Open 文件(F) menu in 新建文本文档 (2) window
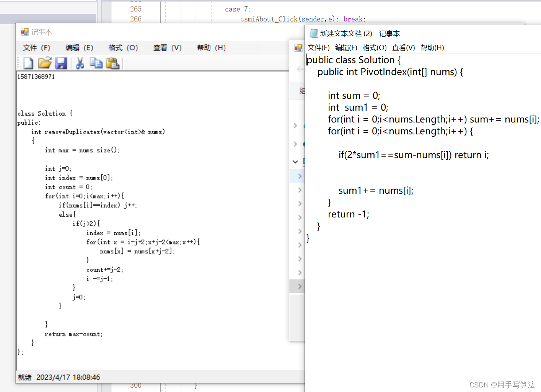 click(x=319, y=47)
